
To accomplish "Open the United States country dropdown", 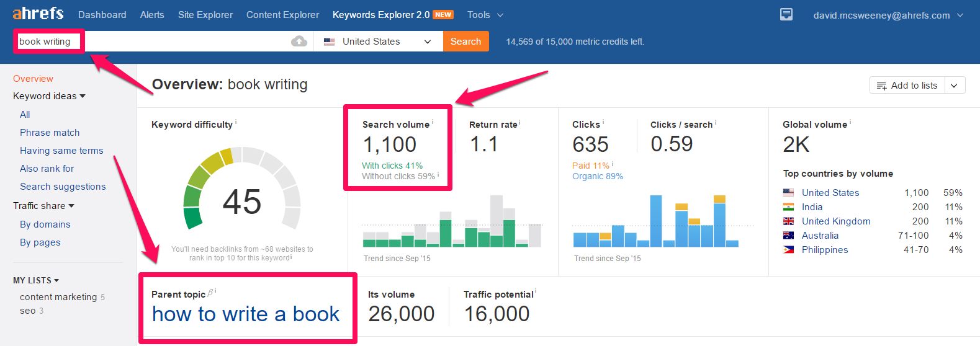I will pyautogui.click(x=377, y=42).
